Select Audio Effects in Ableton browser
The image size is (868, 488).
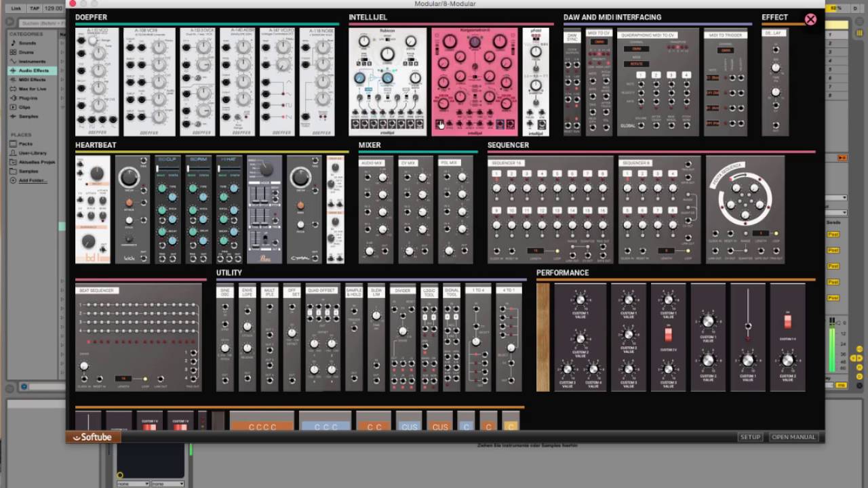34,70
